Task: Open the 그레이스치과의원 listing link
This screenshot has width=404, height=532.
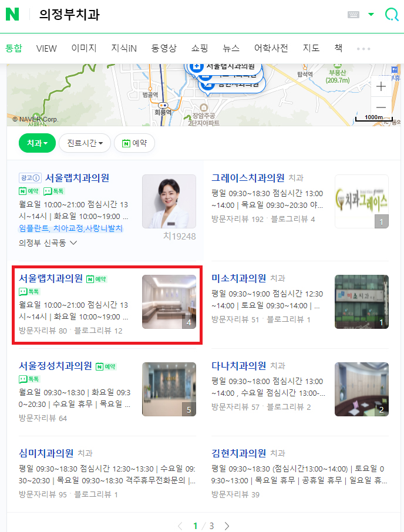Action: pyautogui.click(x=248, y=178)
